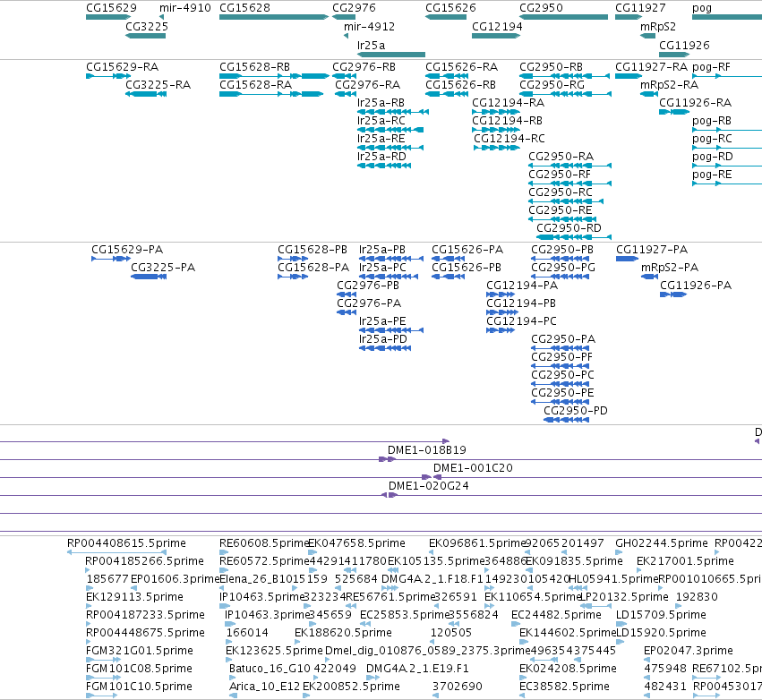Select the pog-RF transcript label
Image resolution: width=762 pixels, height=700 pixels.
711,66
